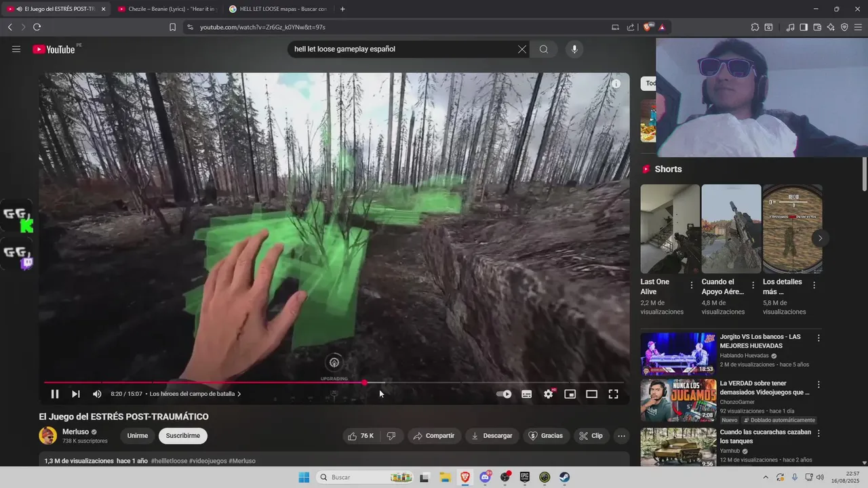Open the Compartir share dialog
The image size is (868, 488).
click(x=434, y=436)
